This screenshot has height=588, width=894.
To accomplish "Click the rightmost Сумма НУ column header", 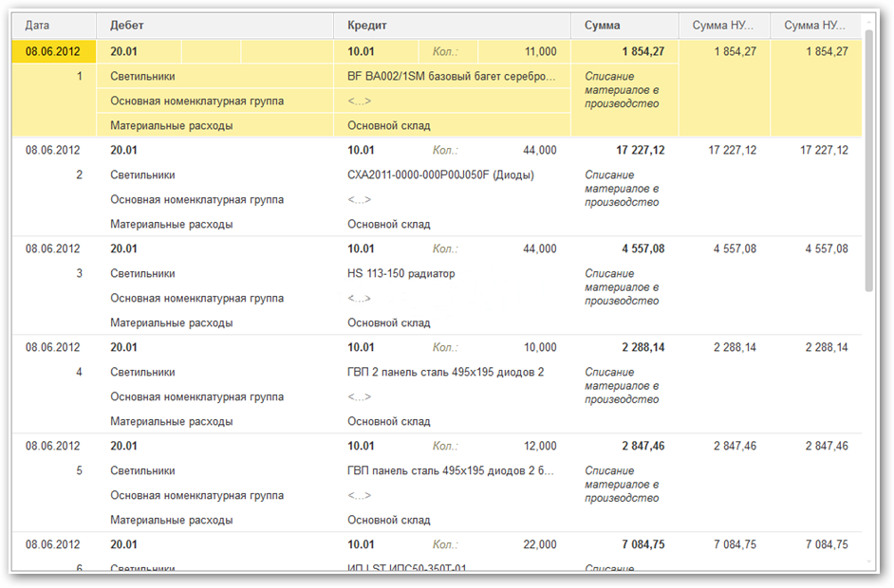I will click(815, 26).
